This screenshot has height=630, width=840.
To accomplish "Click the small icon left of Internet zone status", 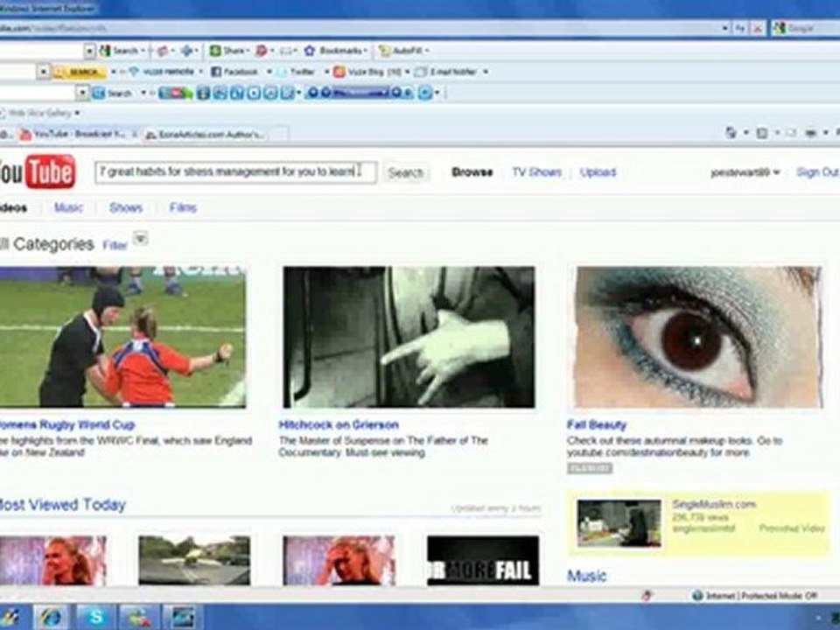I will [647, 595].
